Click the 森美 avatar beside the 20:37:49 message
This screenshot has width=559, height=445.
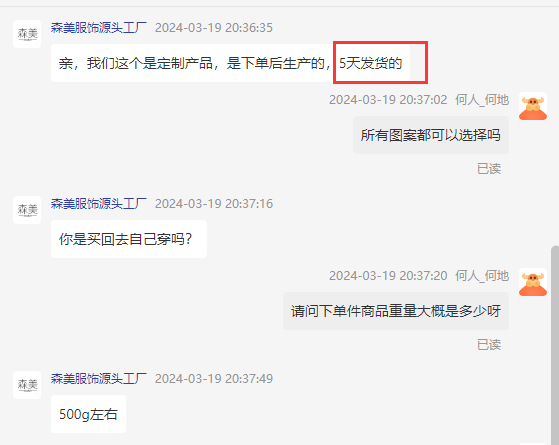[27, 385]
